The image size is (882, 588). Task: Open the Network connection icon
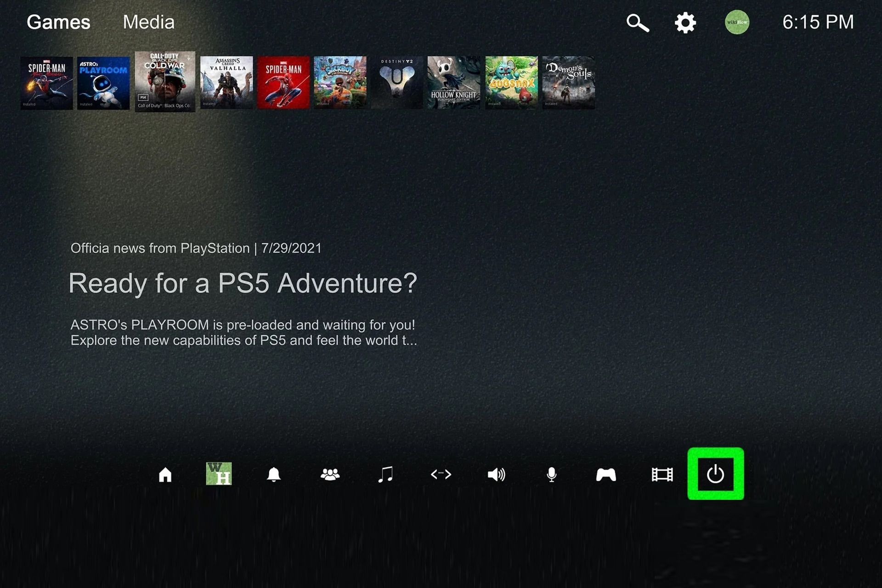coord(441,474)
